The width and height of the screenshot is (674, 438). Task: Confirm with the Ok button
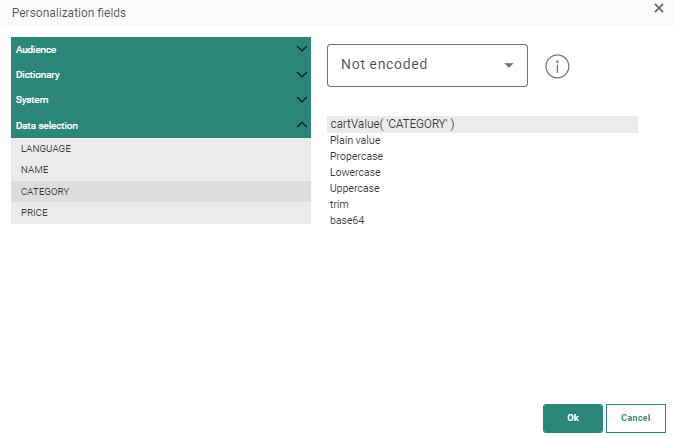(x=572, y=418)
